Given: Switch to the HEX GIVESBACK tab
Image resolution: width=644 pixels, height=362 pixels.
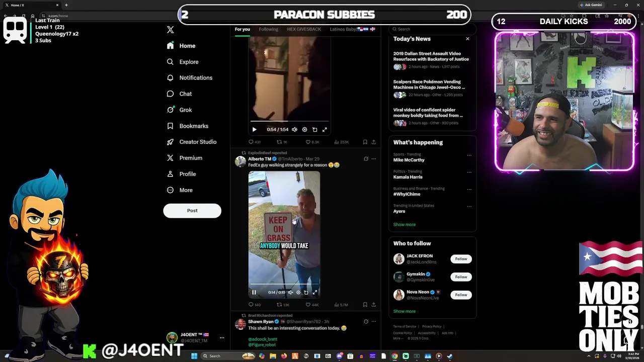Looking at the screenshot, I should pos(304,29).
